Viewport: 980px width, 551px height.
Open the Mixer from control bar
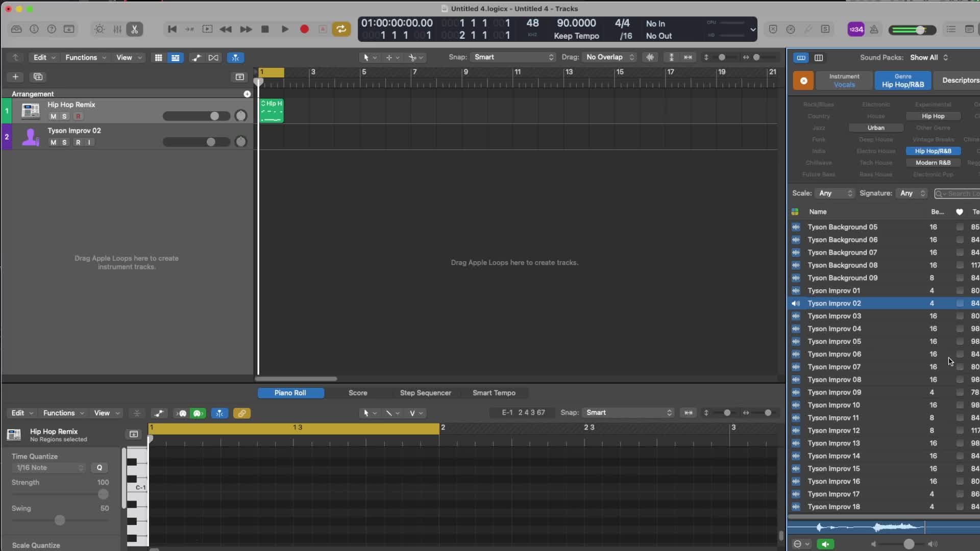[x=117, y=30]
